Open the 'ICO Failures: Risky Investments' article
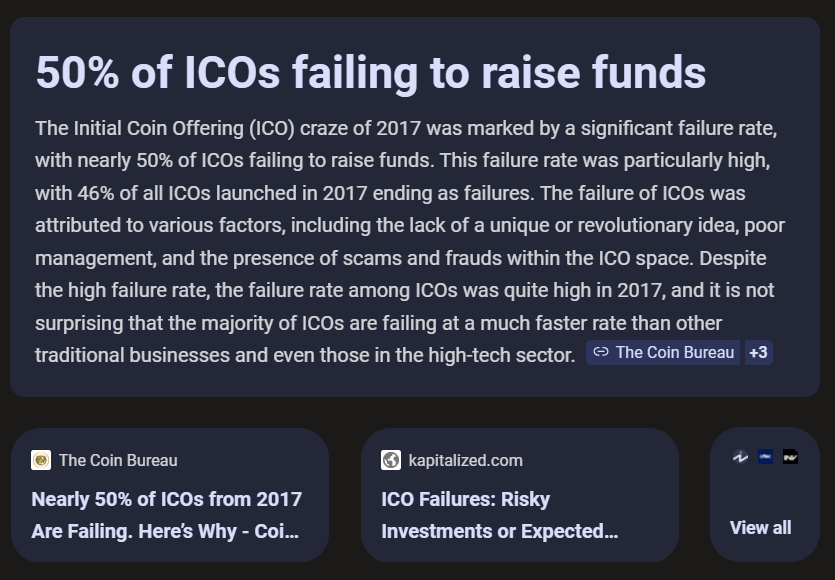The height and width of the screenshot is (580, 835). pyautogui.click(x=499, y=514)
